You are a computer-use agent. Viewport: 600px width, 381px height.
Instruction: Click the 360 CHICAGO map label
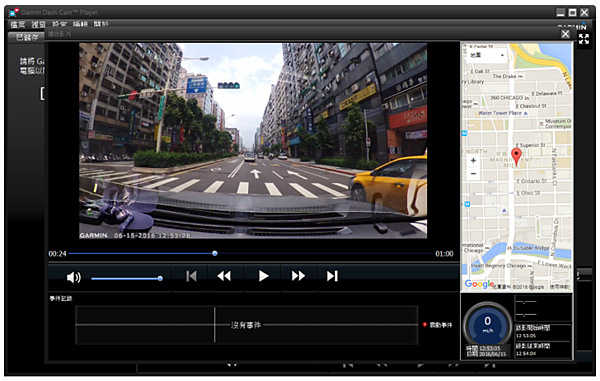pyautogui.click(x=507, y=98)
